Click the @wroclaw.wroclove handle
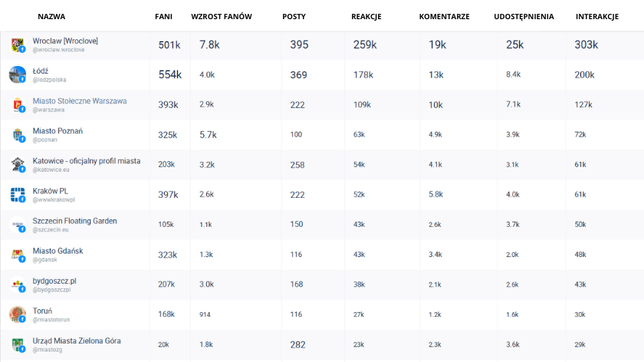Image resolution: width=644 pixels, height=362 pixels. tap(58, 50)
